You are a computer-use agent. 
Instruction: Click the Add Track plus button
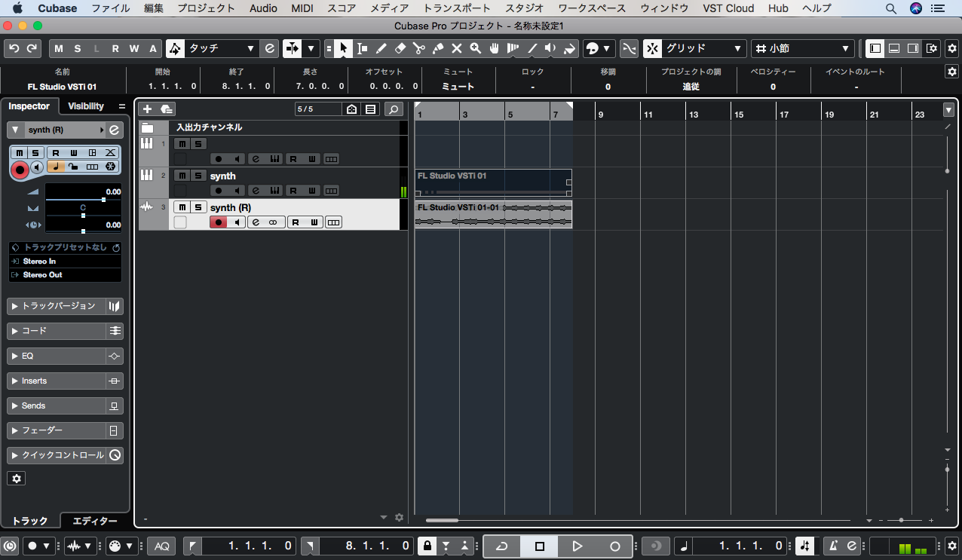(x=147, y=109)
